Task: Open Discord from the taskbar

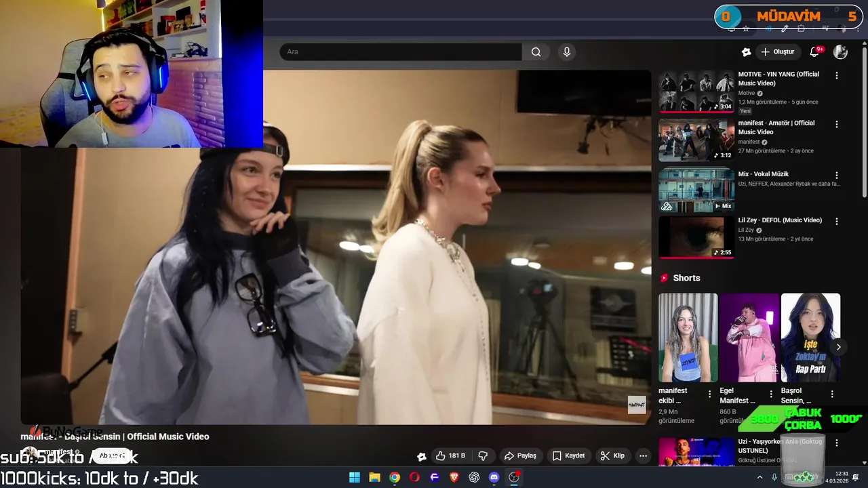Action: pyautogui.click(x=494, y=477)
